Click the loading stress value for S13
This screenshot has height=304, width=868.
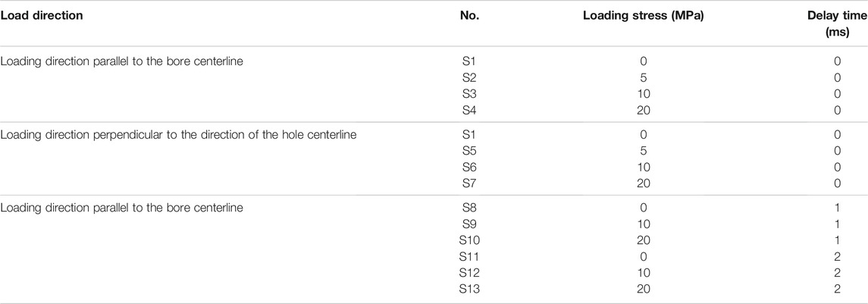point(644,289)
